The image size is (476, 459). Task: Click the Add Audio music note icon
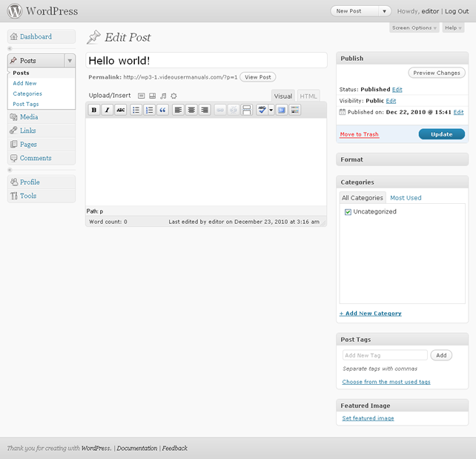pyautogui.click(x=163, y=96)
